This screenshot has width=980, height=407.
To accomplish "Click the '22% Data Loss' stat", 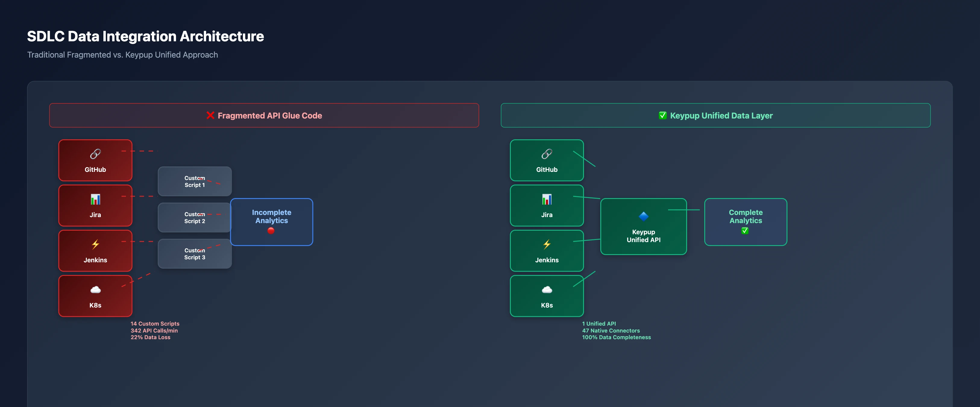I will pos(150,337).
